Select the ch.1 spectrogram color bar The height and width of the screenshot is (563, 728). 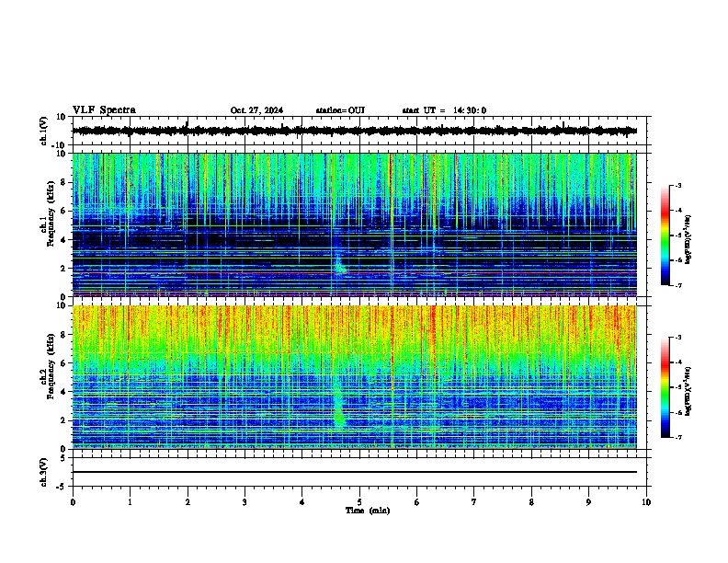click(665, 236)
